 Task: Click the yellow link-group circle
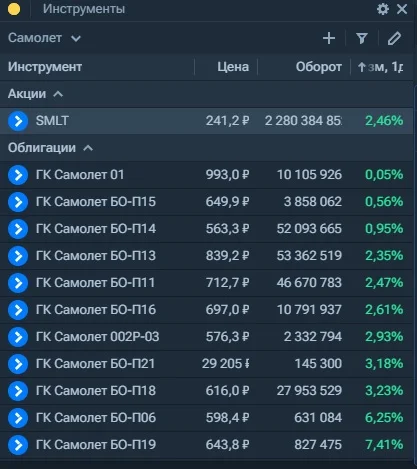pyautogui.click(x=14, y=9)
